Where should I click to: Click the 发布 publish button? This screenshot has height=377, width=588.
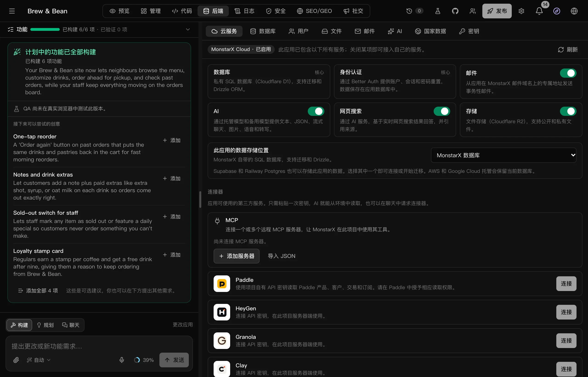coord(497,11)
